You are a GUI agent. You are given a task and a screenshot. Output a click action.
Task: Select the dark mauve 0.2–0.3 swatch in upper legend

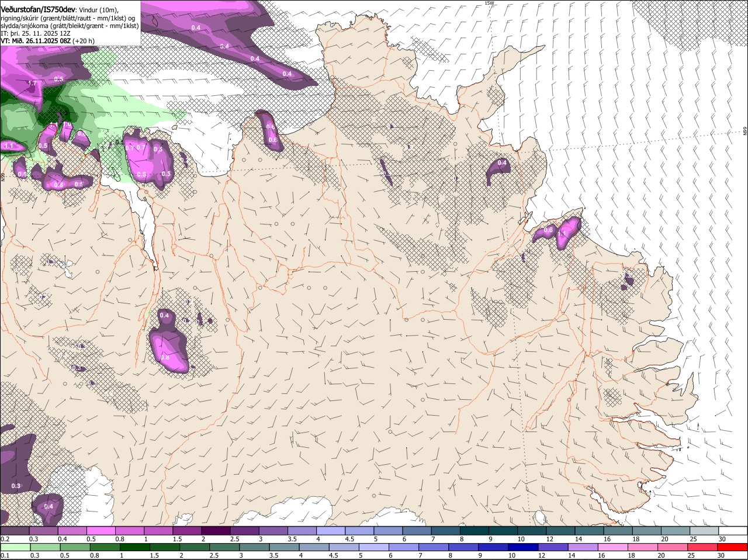[x=15, y=531]
